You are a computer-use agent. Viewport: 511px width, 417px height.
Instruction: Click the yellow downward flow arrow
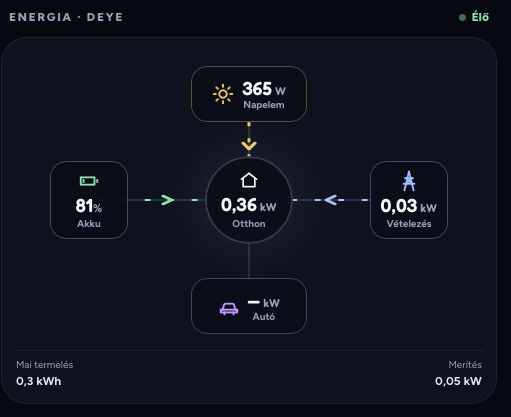point(249,145)
